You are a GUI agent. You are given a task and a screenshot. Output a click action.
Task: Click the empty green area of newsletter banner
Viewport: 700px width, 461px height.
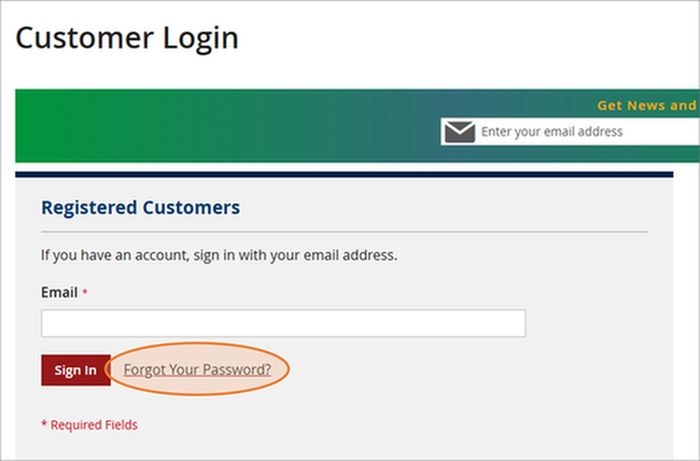pyautogui.click(x=223, y=126)
